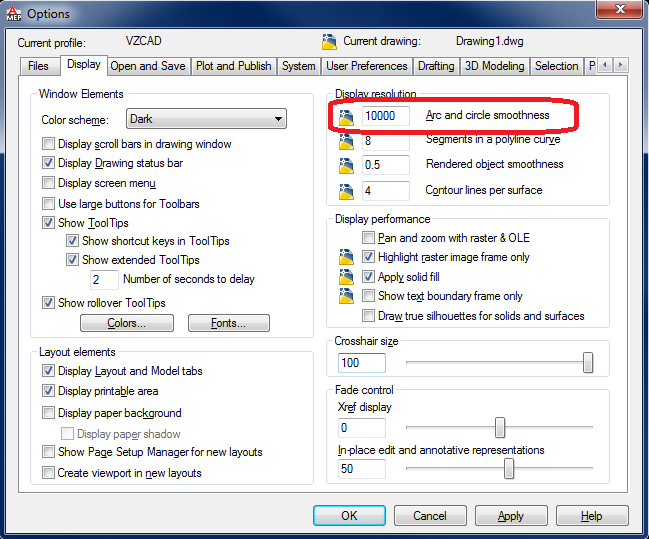Open the Plot and Publish tab
The image size is (649, 539).
[233, 66]
